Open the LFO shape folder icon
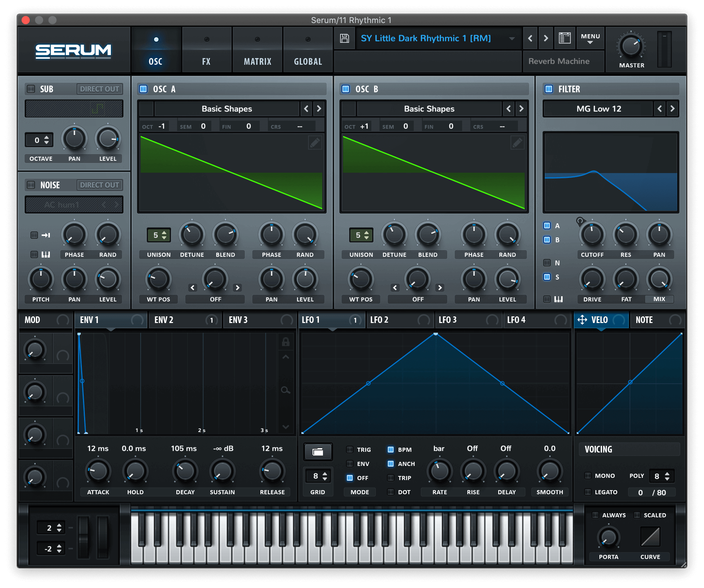Viewport: 704px width, 588px height. pyautogui.click(x=318, y=452)
